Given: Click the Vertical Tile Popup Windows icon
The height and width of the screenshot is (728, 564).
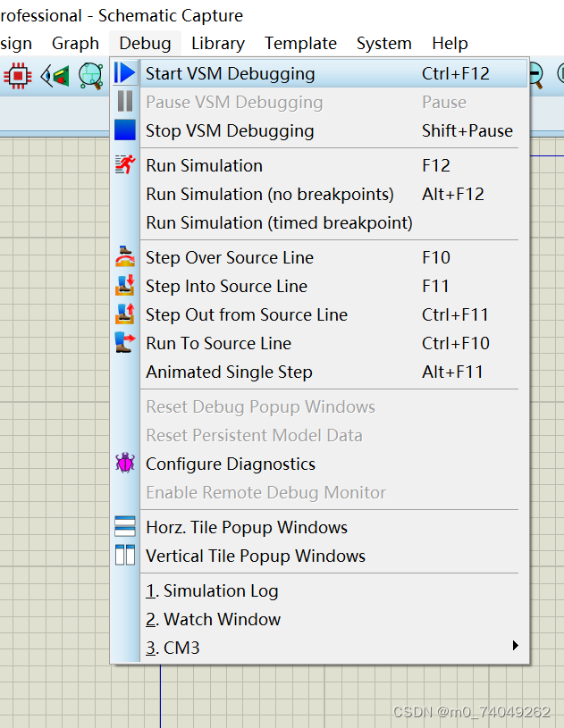Looking at the screenshot, I should click(124, 555).
